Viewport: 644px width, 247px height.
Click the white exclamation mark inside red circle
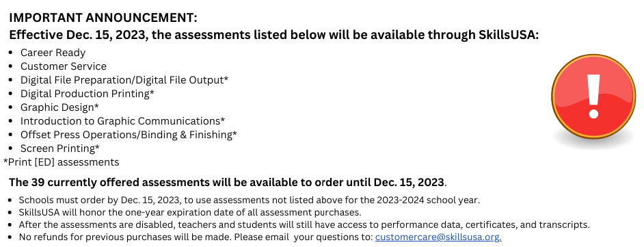point(593,96)
